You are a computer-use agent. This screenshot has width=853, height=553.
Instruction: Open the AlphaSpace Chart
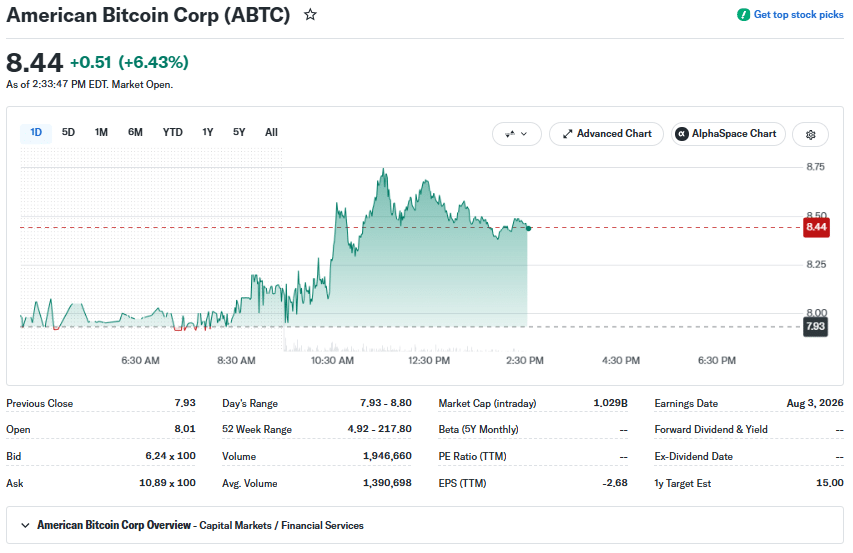click(728, 134)
